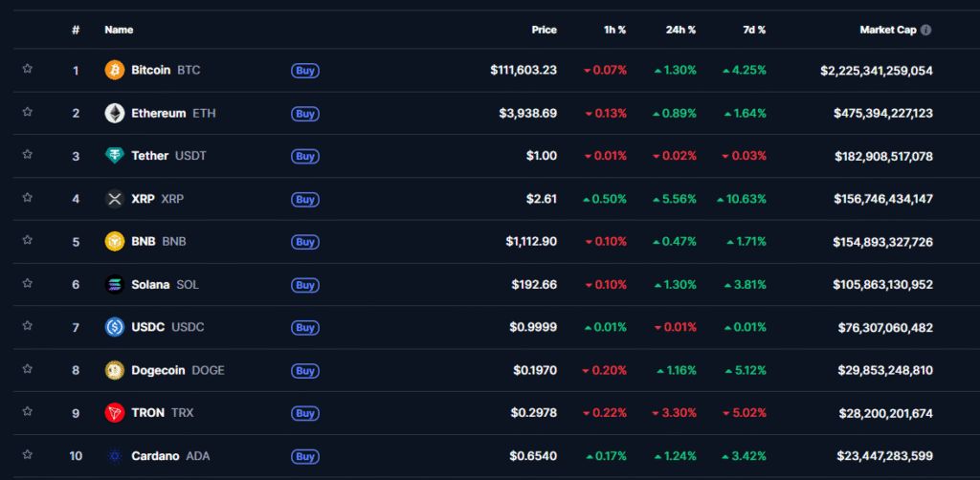Click the Solana logo icon

point(115,284)
